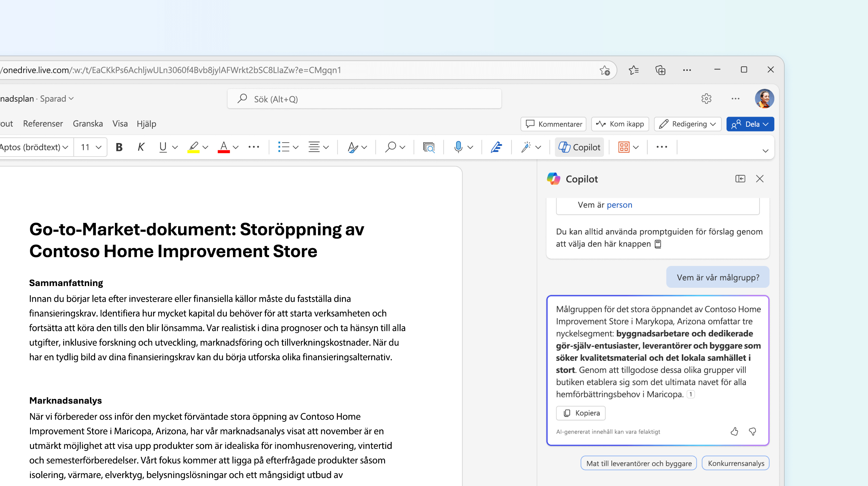868x486 pixels.
Task: Open the add-ins grid icon
Action: point(624,147)
